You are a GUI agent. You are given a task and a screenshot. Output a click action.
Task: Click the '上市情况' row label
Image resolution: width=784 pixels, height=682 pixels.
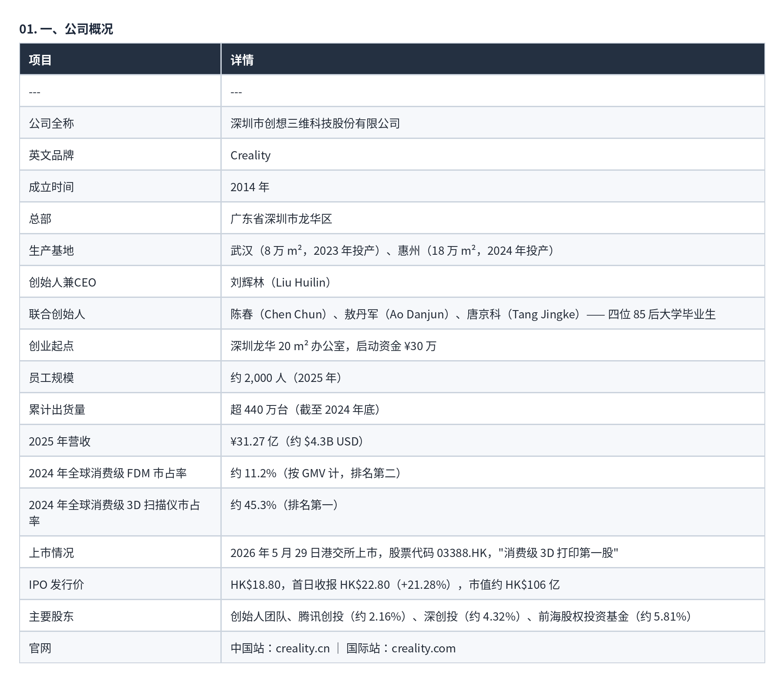click(120, 552)
